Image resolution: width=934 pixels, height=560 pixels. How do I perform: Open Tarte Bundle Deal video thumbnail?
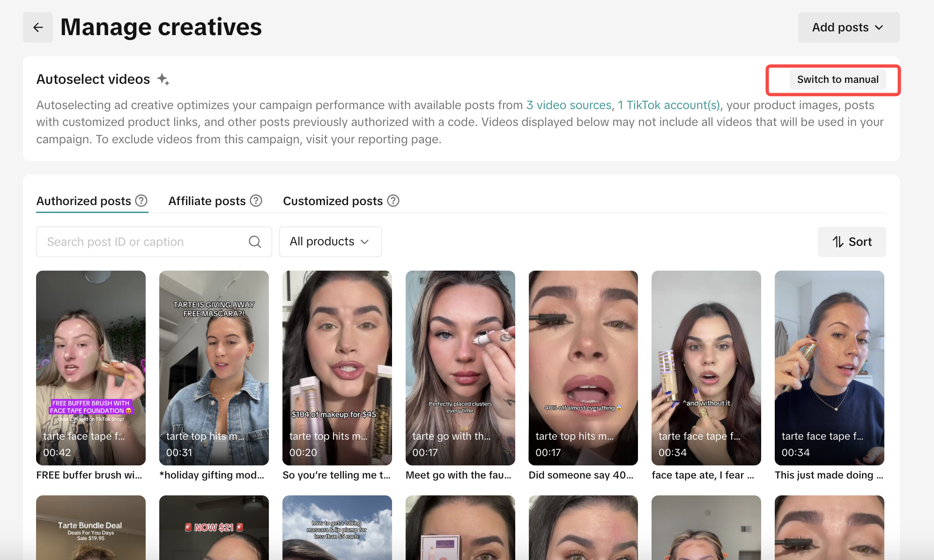click(91, 527)
